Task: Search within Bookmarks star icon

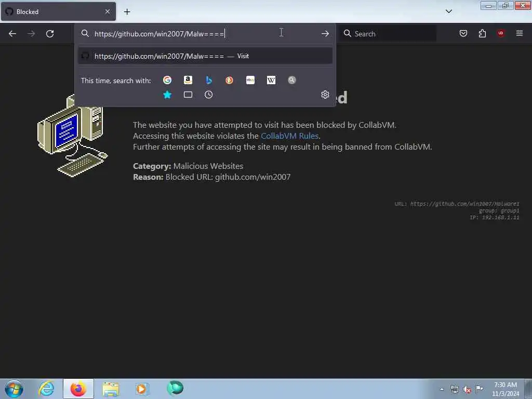Action: (x=167, y=95)
